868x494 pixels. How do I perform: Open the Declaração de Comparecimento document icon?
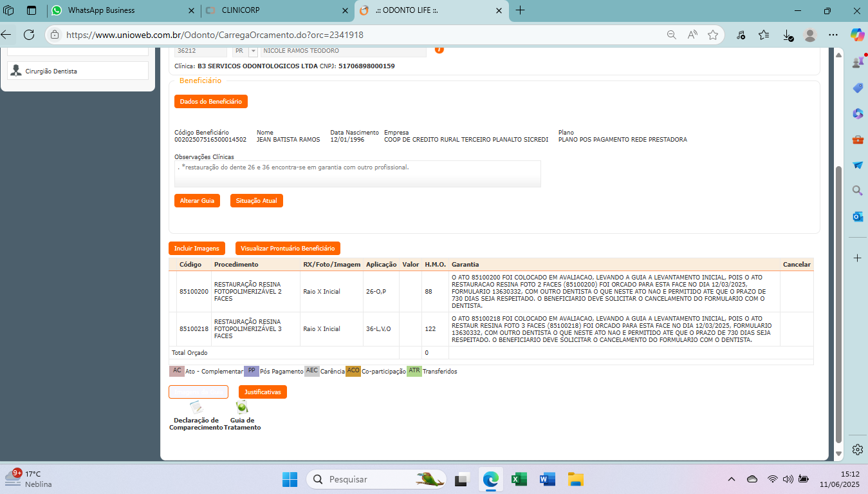point(196,407)
